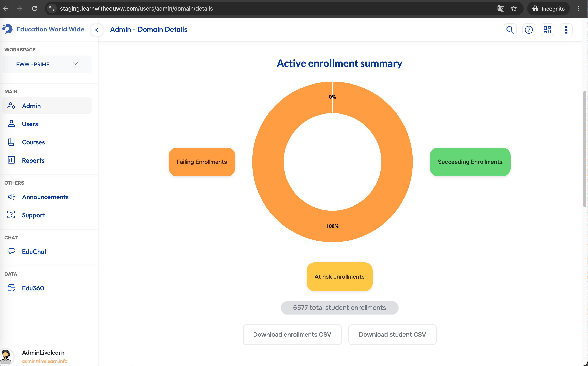Screen dimensions: 588x366
Task: Expand the EWW - PRIME workspace dropdown
Action: point(47,64)
